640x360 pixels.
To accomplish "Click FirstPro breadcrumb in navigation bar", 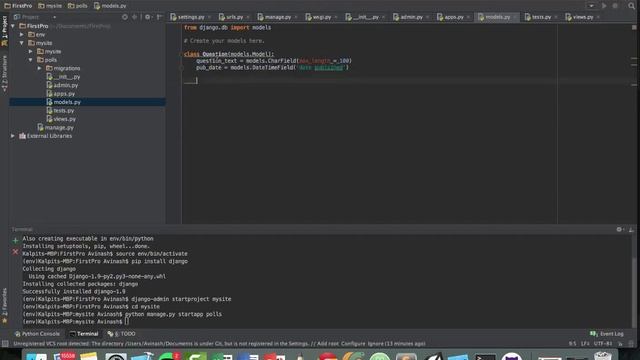I will point(18,6).
